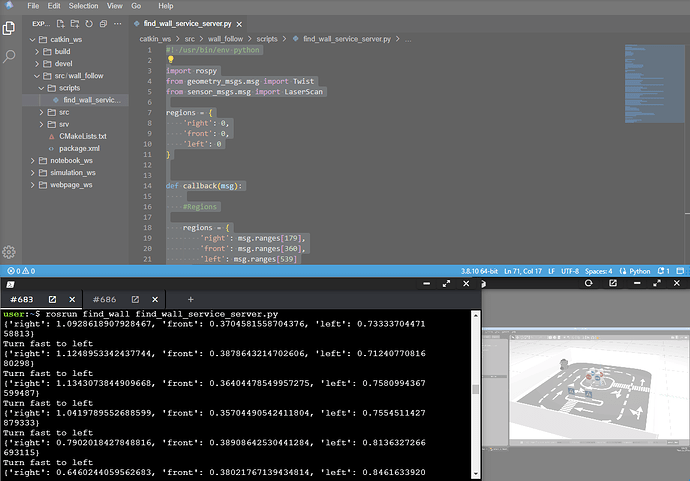Switch to the #686 terminal tab
690x481 pixels.
tap(104, 299)
